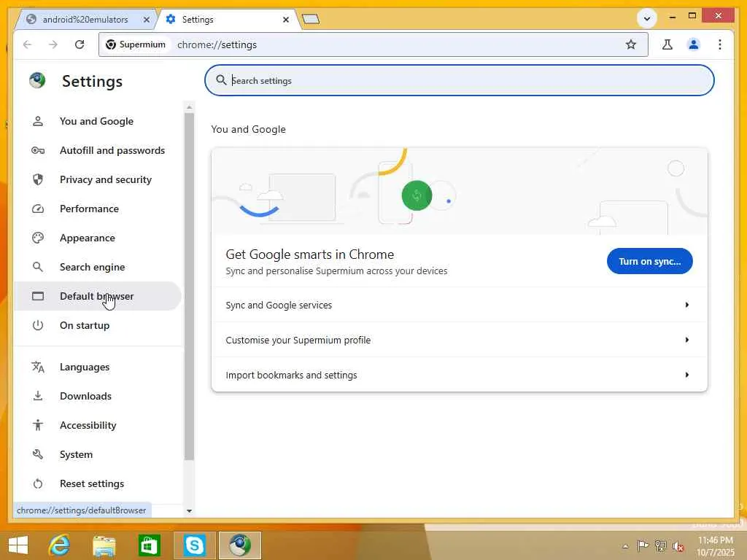
Task: Minimize the Supermium window
Action: point(672,17)
